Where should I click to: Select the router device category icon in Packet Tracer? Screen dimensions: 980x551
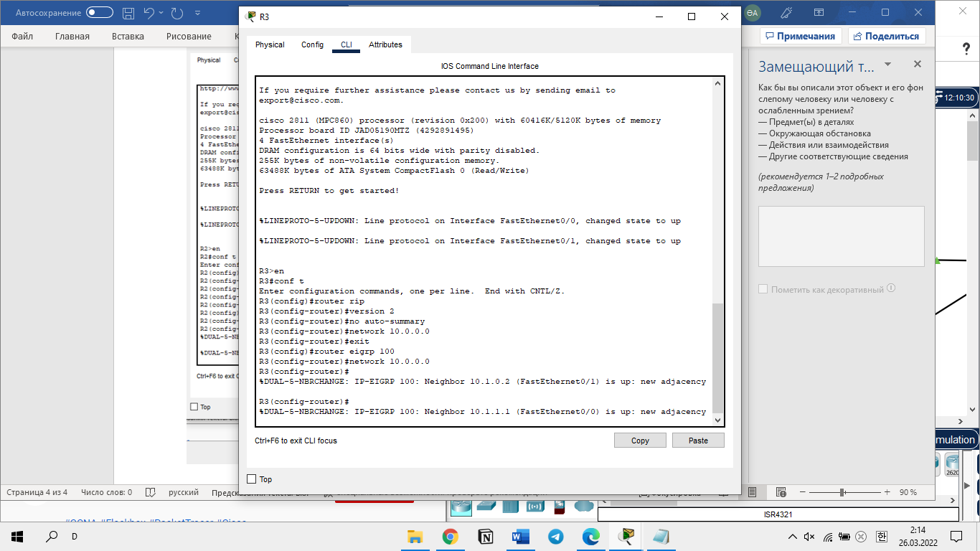coord(461,506)
